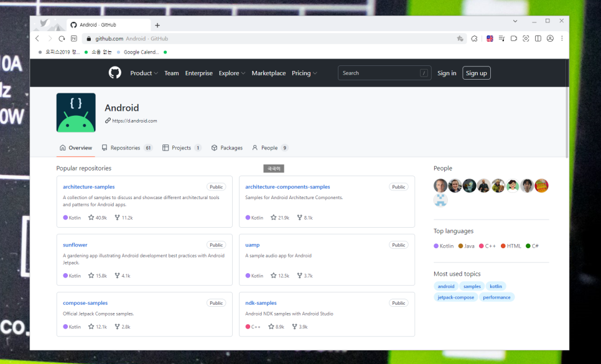Go back with the browser back arrow

37,39
